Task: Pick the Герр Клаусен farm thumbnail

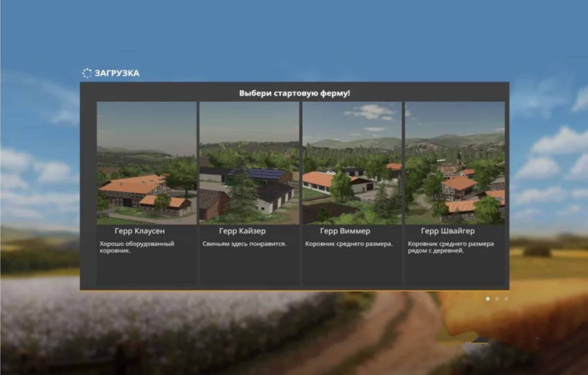Action: click(x=147, y=163)
